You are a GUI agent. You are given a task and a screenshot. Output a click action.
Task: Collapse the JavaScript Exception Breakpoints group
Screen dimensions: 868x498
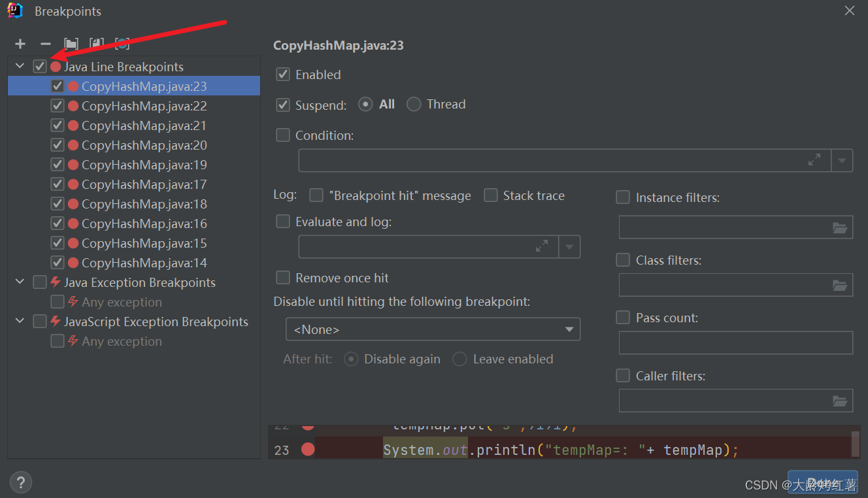(20, 322)
